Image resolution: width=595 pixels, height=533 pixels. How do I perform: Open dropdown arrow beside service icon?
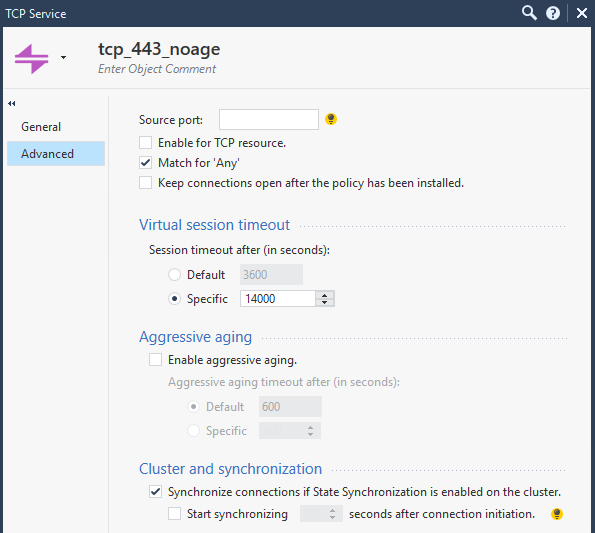point(63,58)
